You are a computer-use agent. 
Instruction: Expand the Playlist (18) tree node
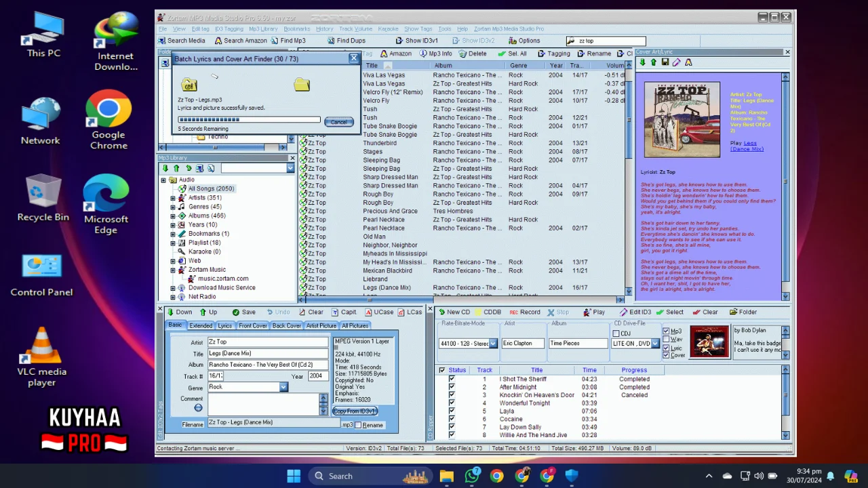[x=173, y=243]
